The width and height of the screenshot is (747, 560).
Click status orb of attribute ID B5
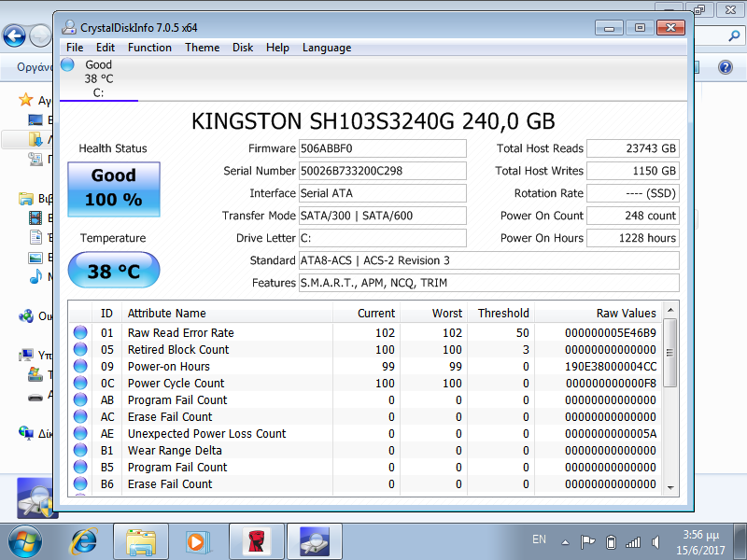tap(80, 468)
